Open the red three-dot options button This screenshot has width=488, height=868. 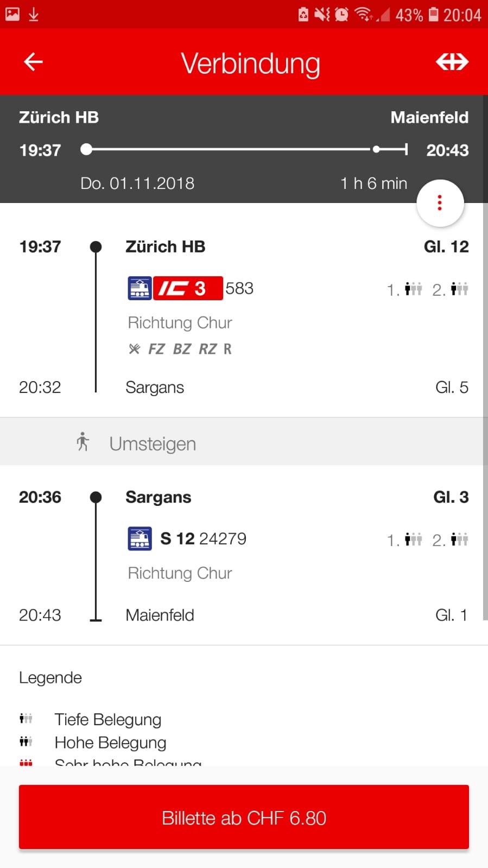440,203
